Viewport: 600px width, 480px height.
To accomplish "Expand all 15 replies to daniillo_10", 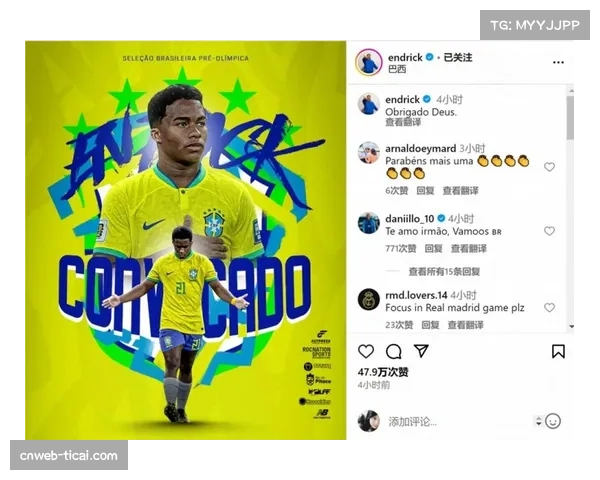I will [x=444, y=272].
